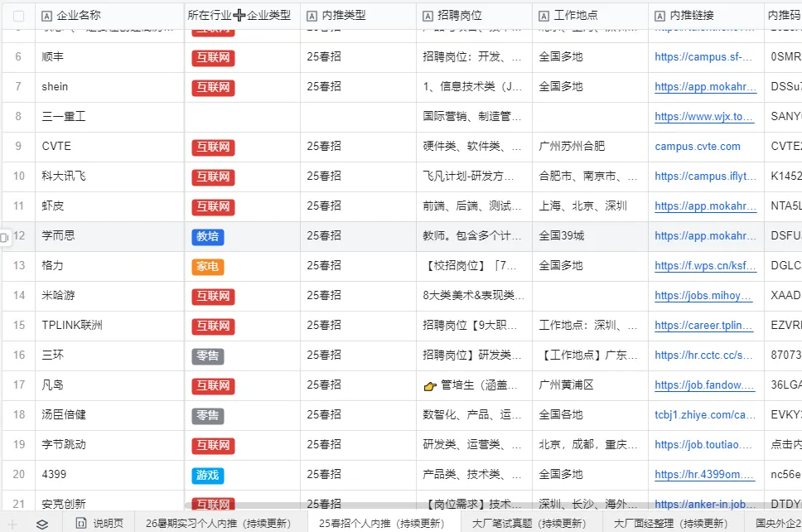The image size is (802, 532).
Task: Click the text-type icon beside 内推链接 header
Action: 659,16
